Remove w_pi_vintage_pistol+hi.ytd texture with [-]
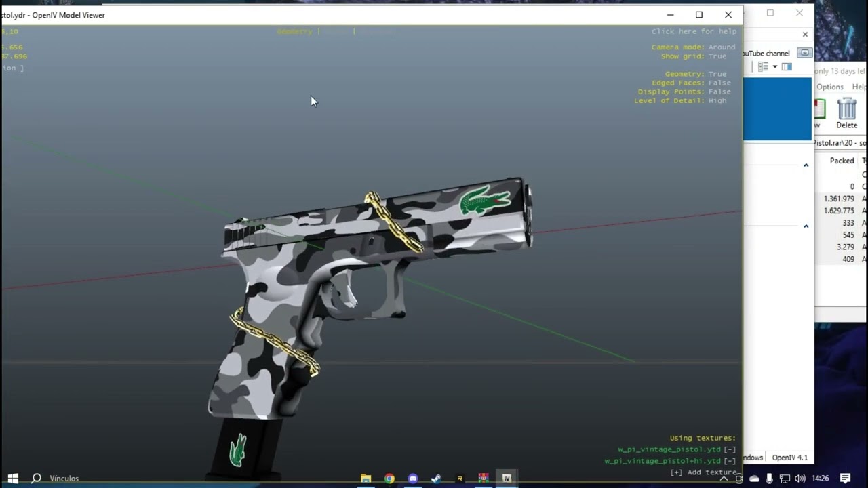This screenshot has height=488, width=868. [x=730, y=461]
